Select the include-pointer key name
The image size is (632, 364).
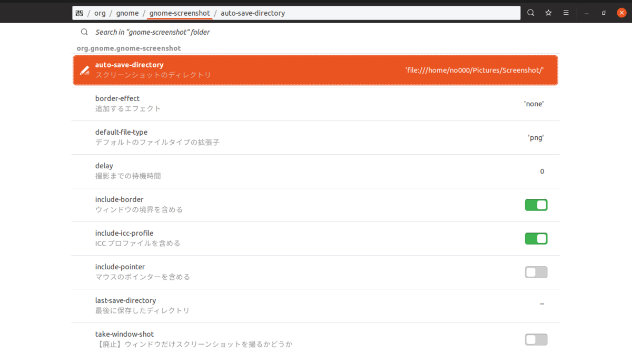click(x=120, y=267)
